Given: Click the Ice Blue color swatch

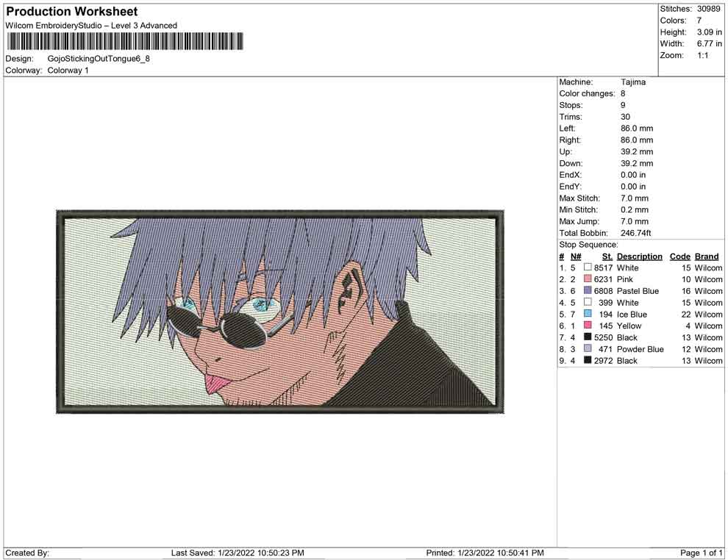Looking at the screenshot, I should [x=588, y=314].
